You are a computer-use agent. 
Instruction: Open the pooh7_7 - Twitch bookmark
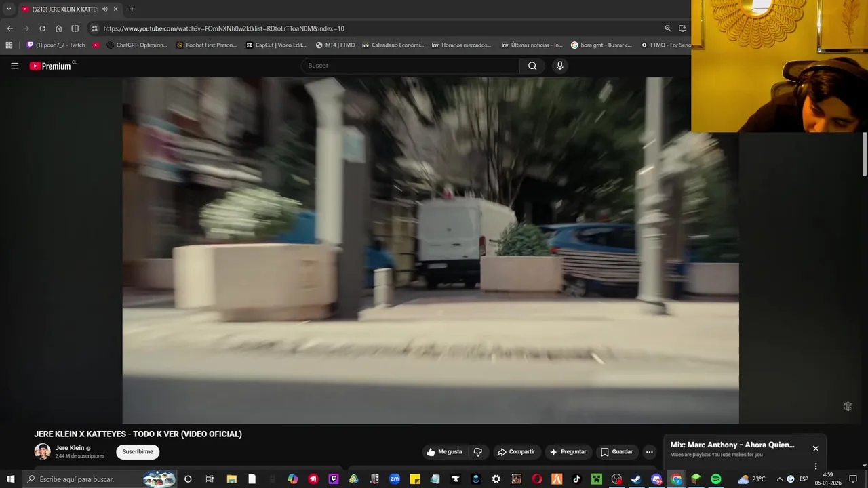(x=56, y=45)
